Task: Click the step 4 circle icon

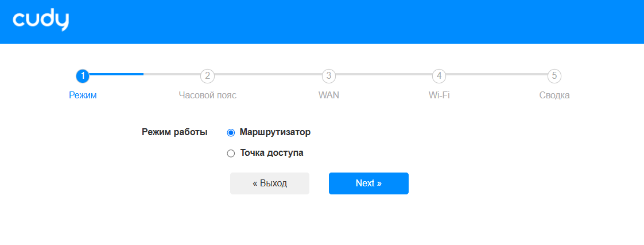Action: pos(439,75)
